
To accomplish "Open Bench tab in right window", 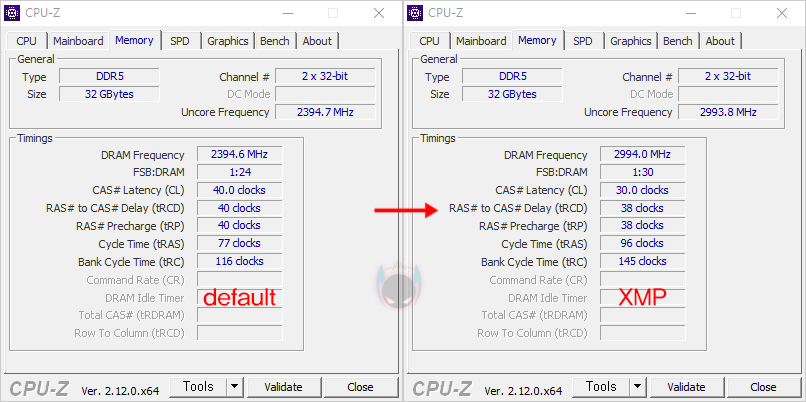I will point(677,41).
